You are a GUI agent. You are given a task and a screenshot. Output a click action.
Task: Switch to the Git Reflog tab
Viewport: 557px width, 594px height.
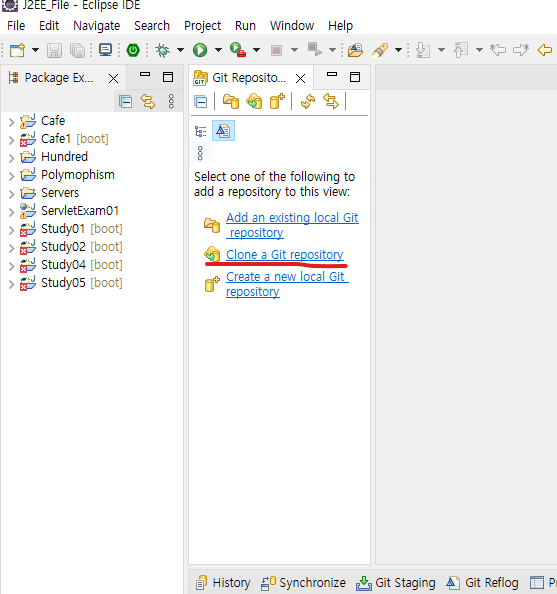click(482, 582)
